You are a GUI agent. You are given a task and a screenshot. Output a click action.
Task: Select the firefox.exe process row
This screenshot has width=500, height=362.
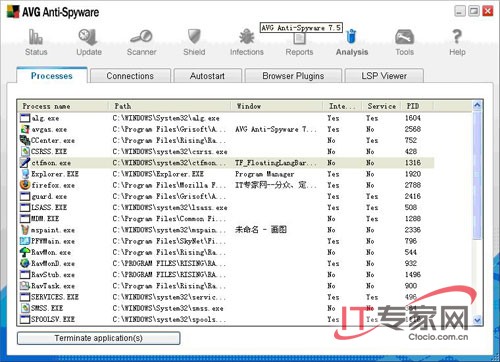[x=227, y=185]
